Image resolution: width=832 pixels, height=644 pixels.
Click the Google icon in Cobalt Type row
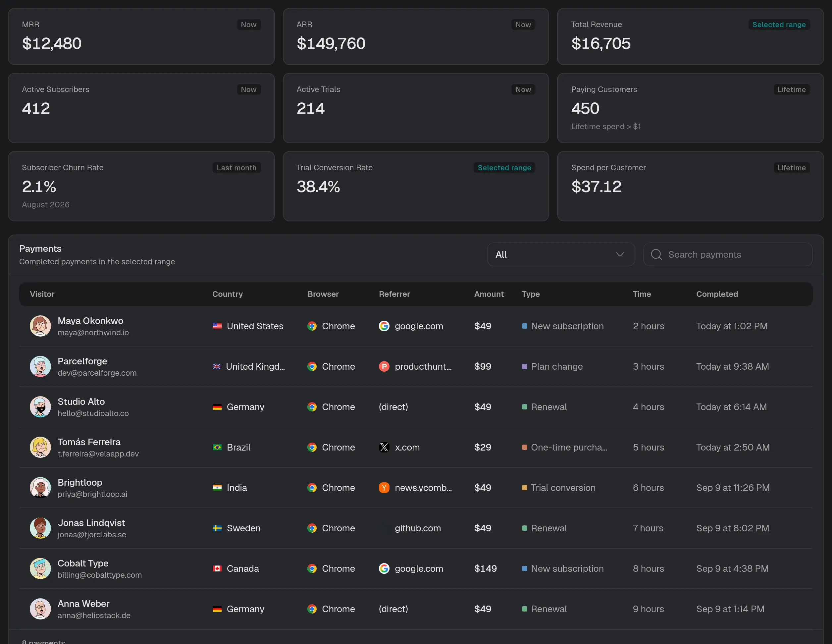[x=384, y=568]
